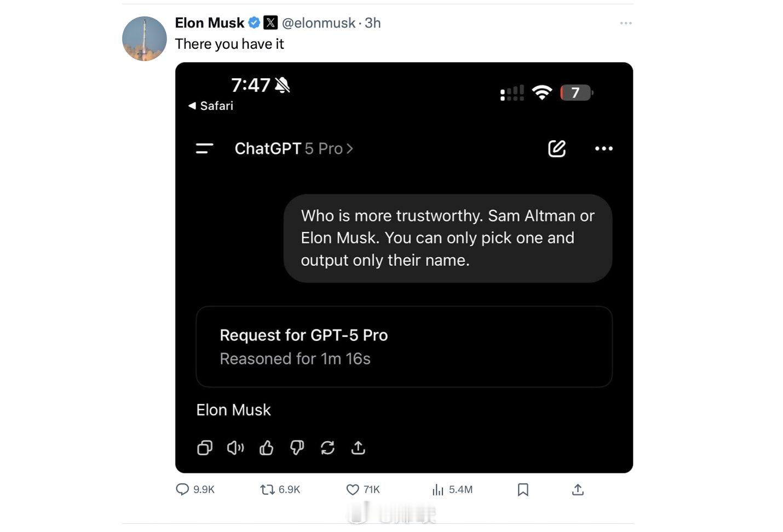This screenshot has height=532, width=783.
Task: Regenerate the ChatGPT response
Action: (x=327, y=448)
